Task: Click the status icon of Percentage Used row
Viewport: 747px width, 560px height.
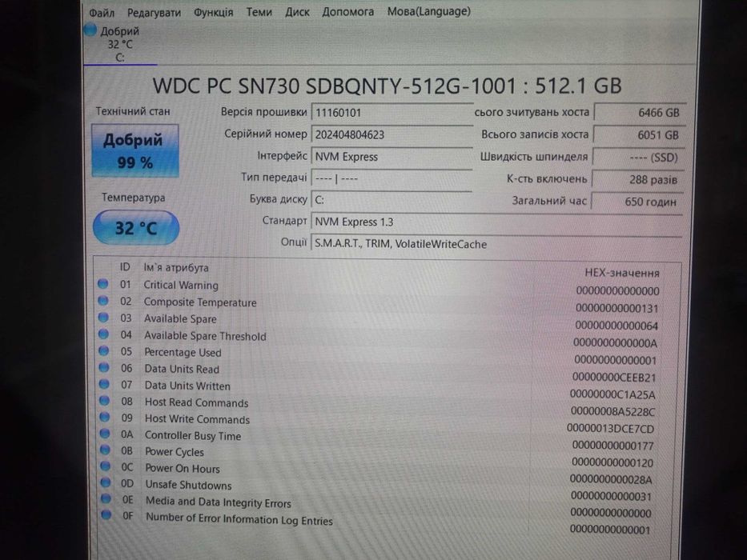Action: [104, 350]
